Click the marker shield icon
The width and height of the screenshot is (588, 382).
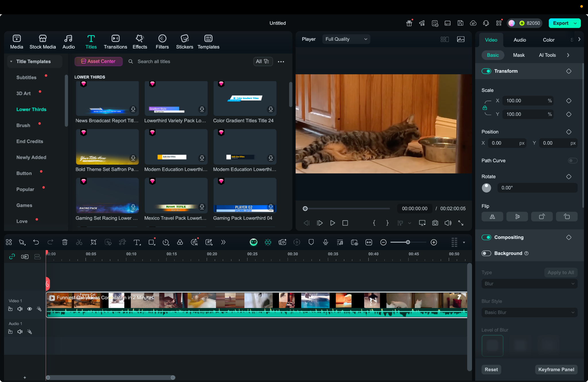pyautogui.click(x=311, y=242)
